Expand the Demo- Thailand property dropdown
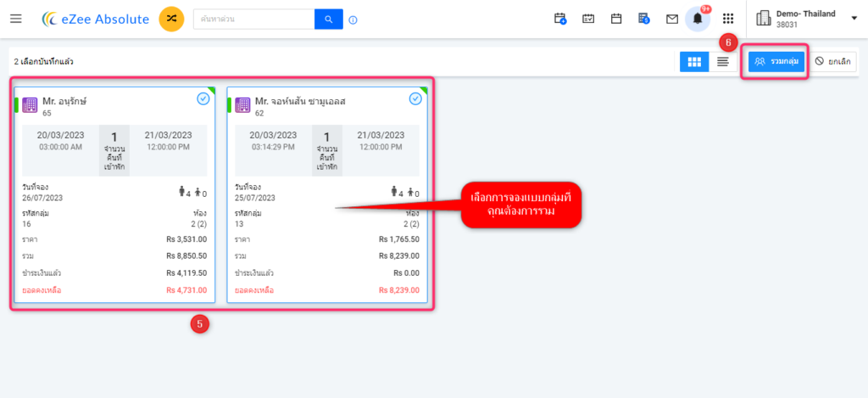The width and height of the screenshot is (868, 398). [x=854, y=19]
